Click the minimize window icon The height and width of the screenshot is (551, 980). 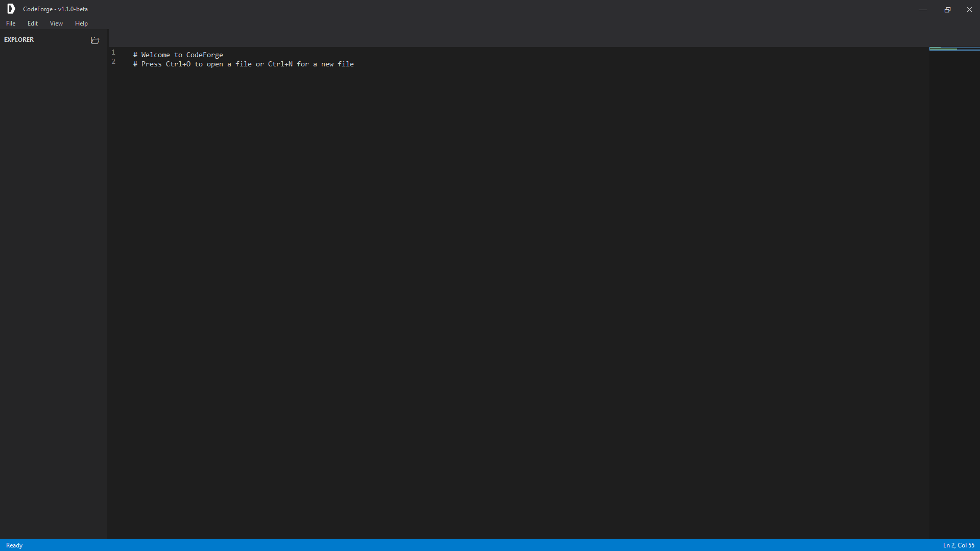(923, 9)
